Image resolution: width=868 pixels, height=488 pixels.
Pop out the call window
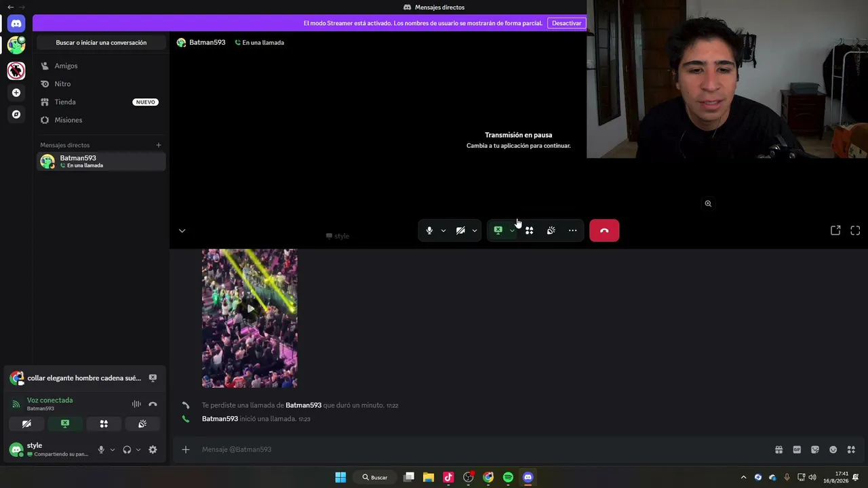(835, 230)
